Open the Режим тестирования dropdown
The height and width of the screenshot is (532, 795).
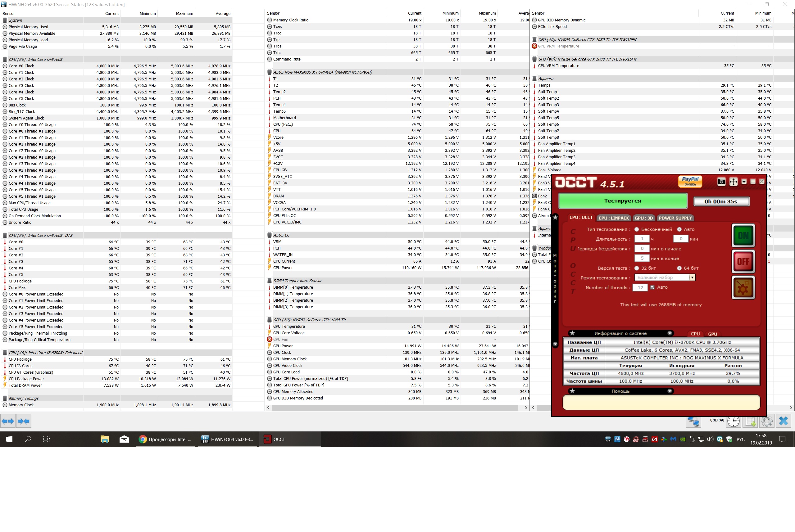click(x=692, y=277)
